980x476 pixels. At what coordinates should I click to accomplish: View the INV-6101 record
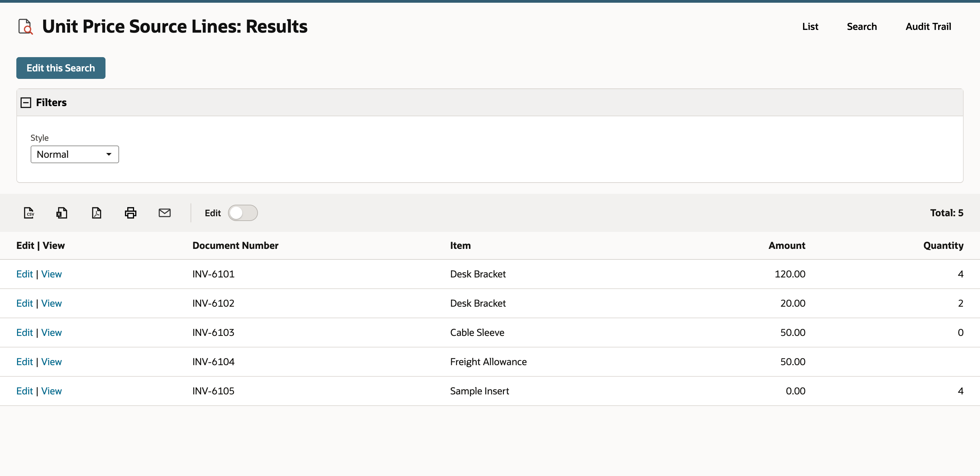tap(51, 274)
